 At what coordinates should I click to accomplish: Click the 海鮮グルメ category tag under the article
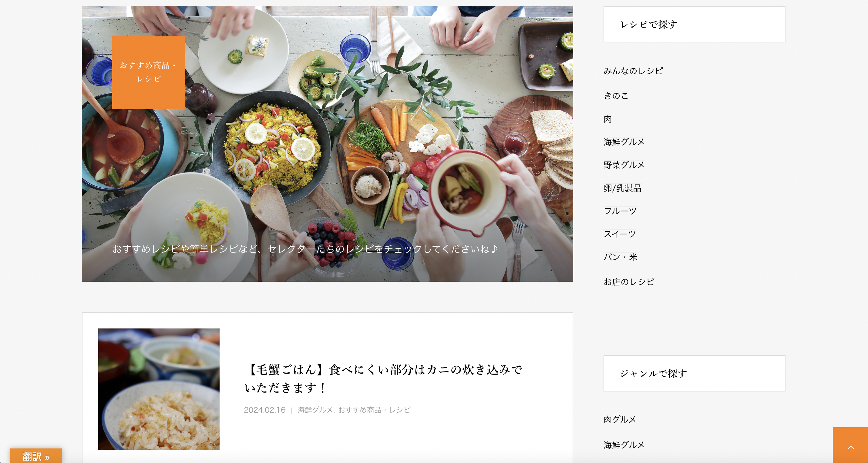[x=315, y=410]
